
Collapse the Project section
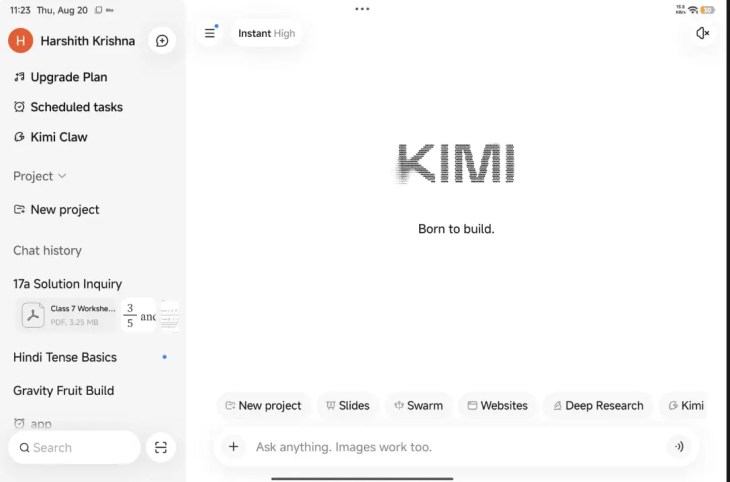pos(40,176)
